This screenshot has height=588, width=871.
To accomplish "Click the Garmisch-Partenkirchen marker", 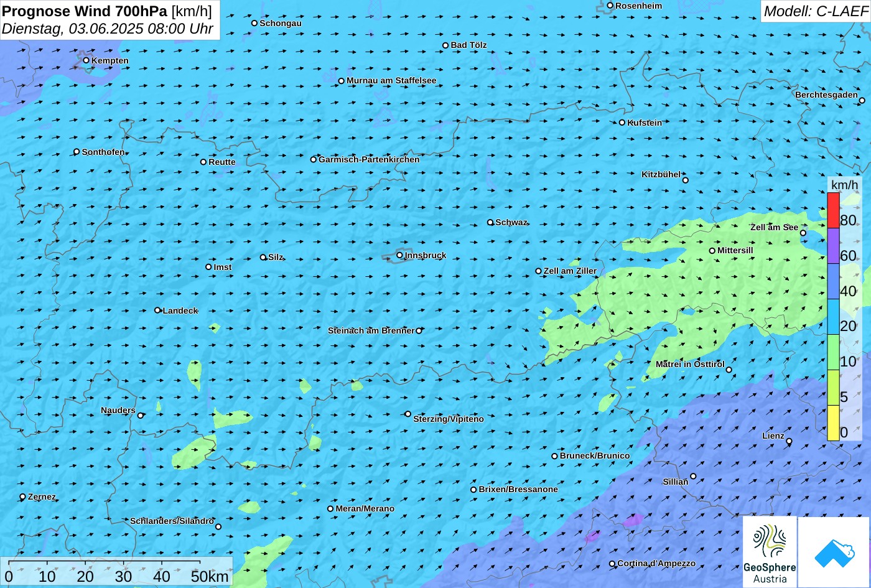I will (314, 159).
